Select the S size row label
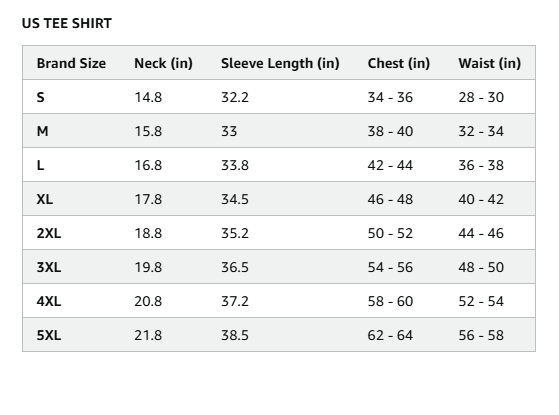 40,97
